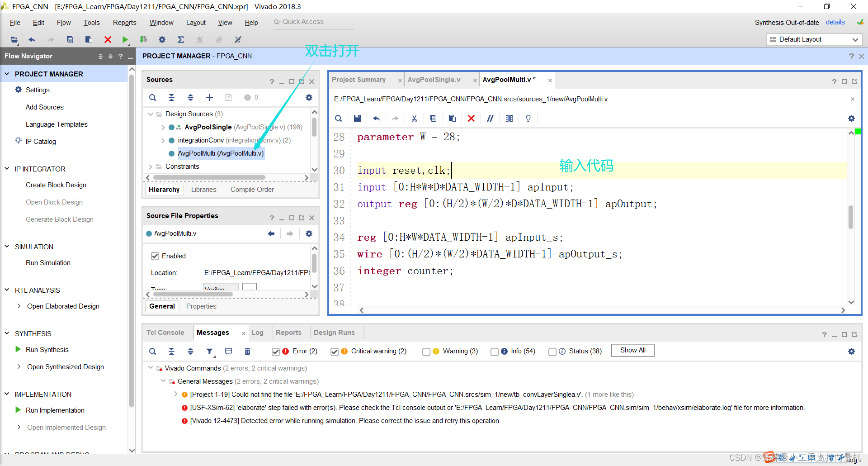Click the Sources panel horizontal scrollbar
The image size is (868, 466).
[209, 178]
